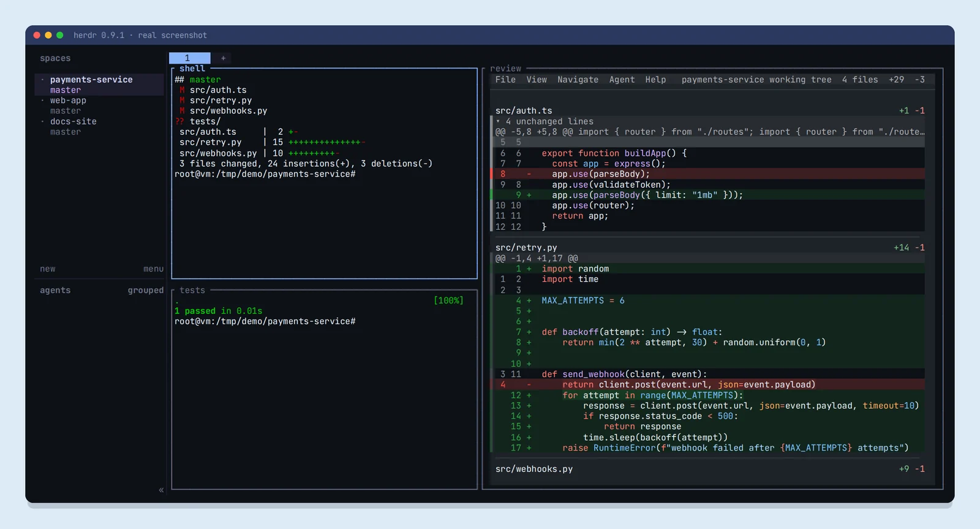Click the src/retry.py diff file header
This screenshot has width=980, height=529.
point(526,248)
